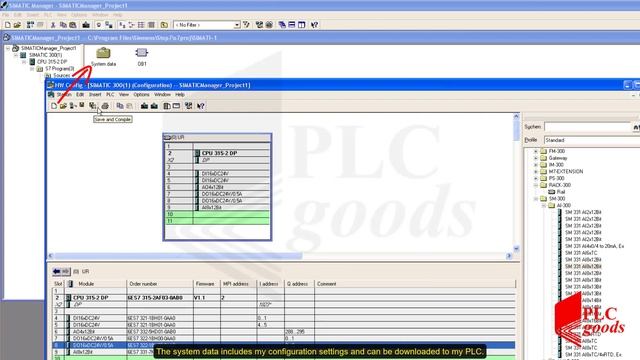Select AO4x12Bit slot in rack view
The height and width of the screenshot is (360, 640).
point(218,187)
